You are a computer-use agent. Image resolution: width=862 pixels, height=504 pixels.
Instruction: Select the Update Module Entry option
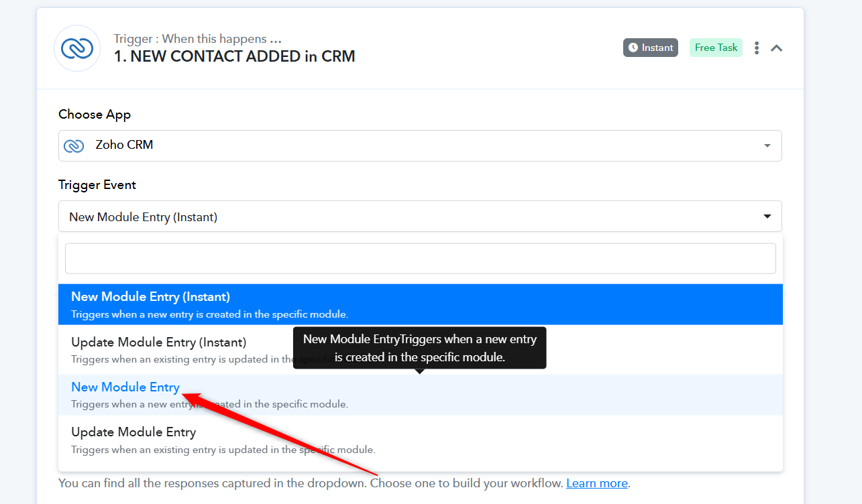coord(420,440)
